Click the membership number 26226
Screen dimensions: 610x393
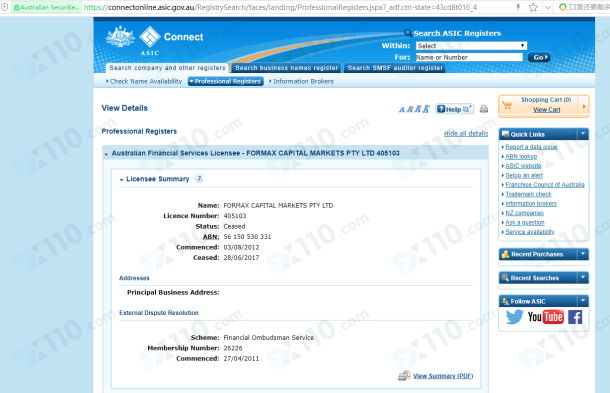tap(233, 348)
